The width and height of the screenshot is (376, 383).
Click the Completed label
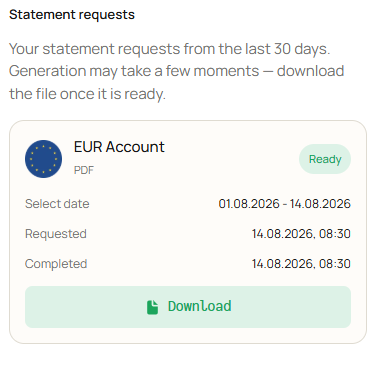[56, 264]
